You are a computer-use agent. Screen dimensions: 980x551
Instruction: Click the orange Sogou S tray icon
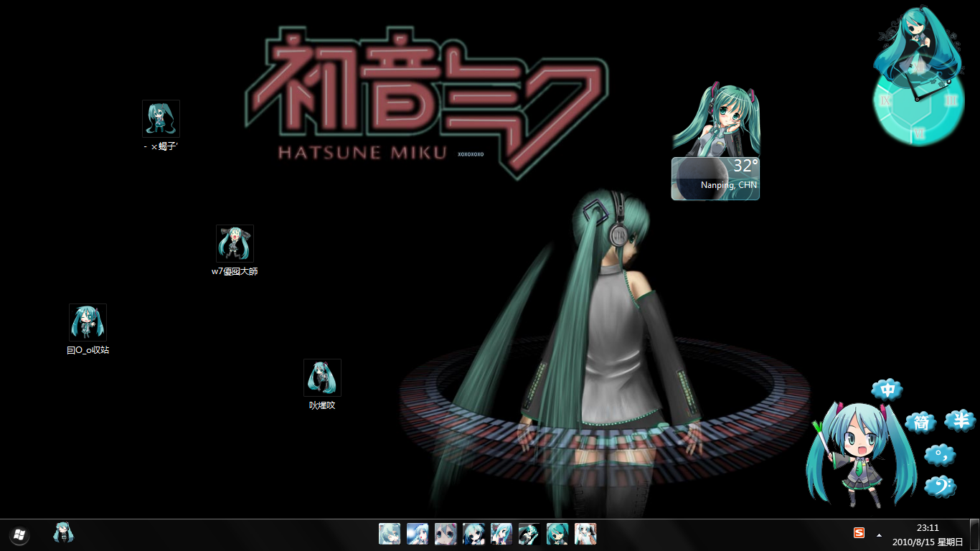click(x=859, y=532)
